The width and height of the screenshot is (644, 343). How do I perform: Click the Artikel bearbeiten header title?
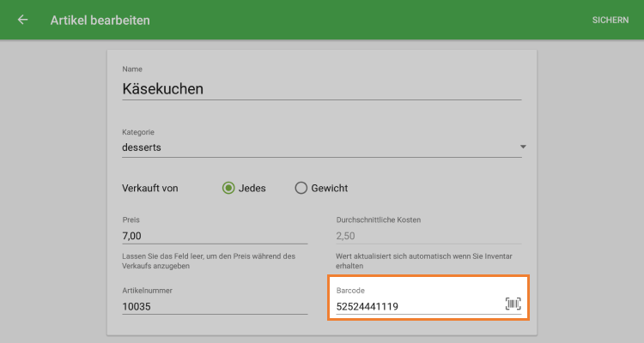point(100,20)
